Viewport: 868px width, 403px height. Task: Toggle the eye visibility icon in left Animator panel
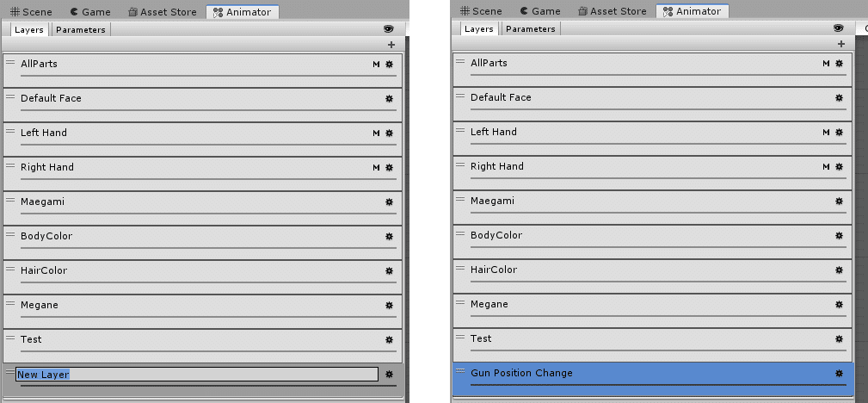(x=388, y=28)
